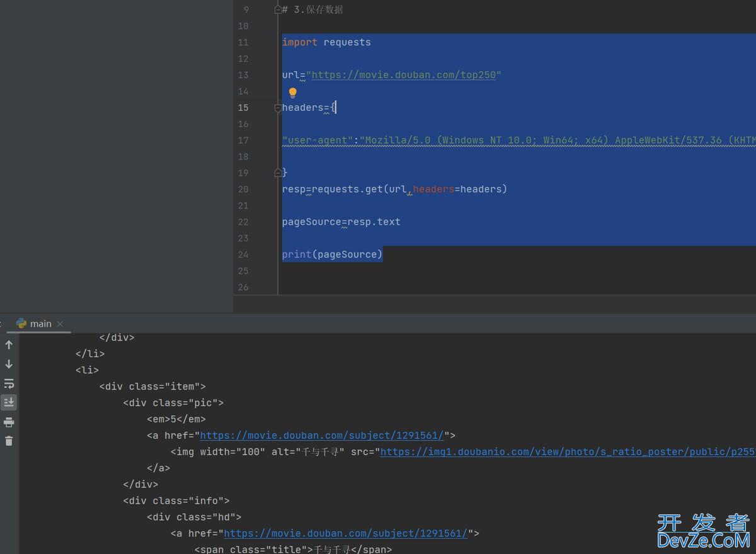Toggle the fold marker beside the comment on line 9

point(278,10)
